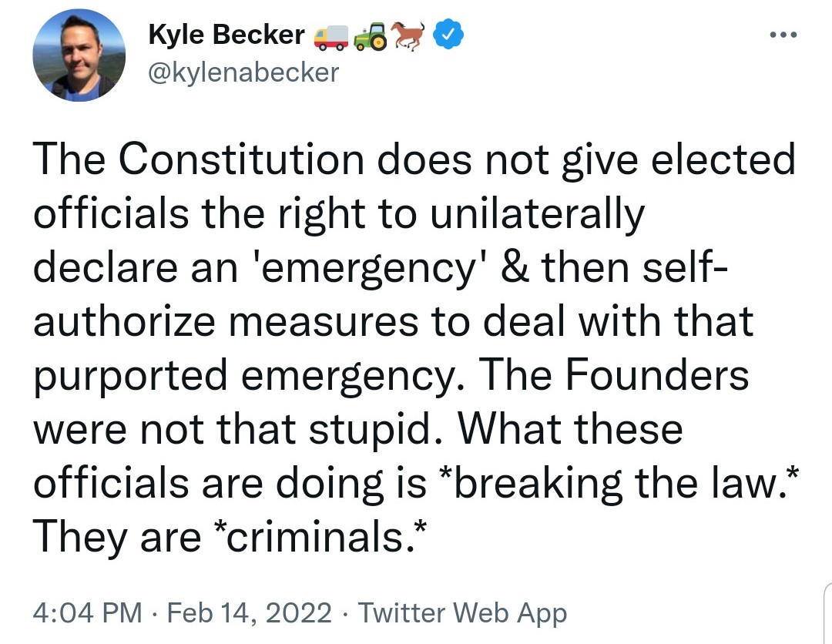Click the word 'unilaterally' in the tweet
This screenshot has width=832, height=644.
pos(536,213)
